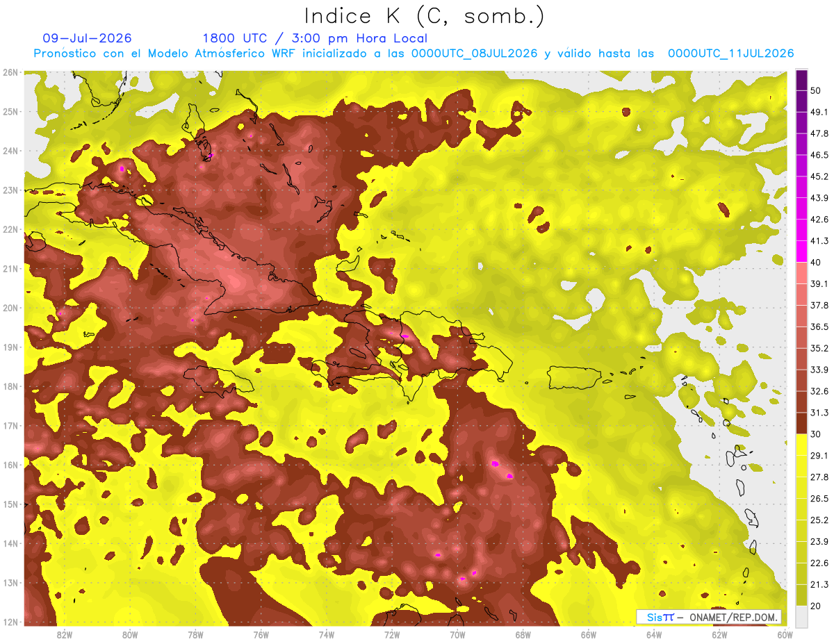Click legend value '27.8'
834x644 pixels.
819,477
